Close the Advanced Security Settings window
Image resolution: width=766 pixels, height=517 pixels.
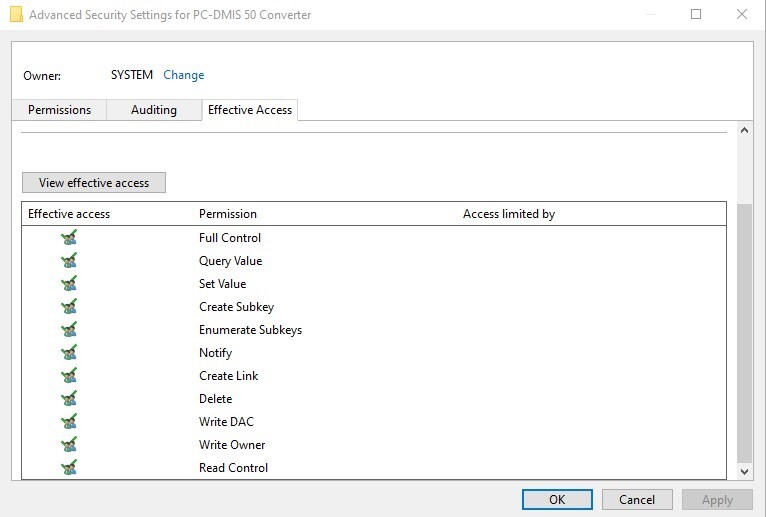[742, 14]
